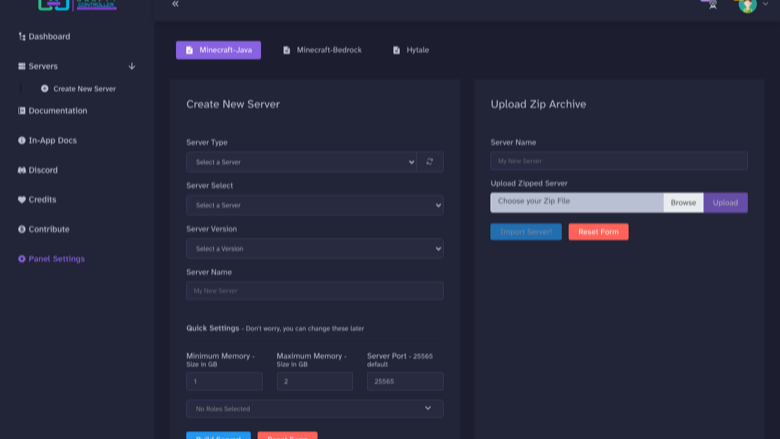This screenshot has width=780, height=439.
Task: Click the Documentation book icon
Action: (22, 110)
